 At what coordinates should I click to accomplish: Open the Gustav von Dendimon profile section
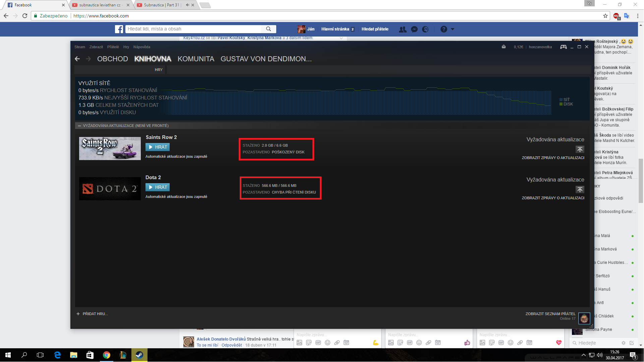[266, 59]
